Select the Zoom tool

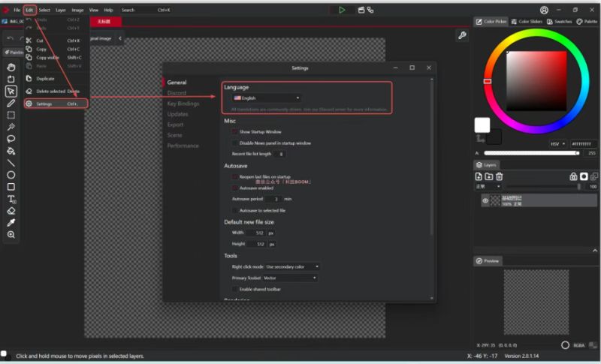(11, 235)
